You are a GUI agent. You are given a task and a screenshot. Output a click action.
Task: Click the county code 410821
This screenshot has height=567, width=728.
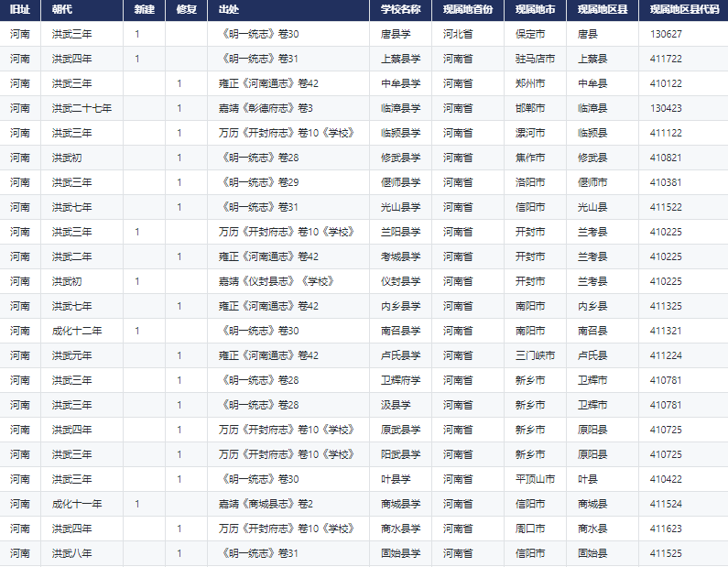pos(666,158)
